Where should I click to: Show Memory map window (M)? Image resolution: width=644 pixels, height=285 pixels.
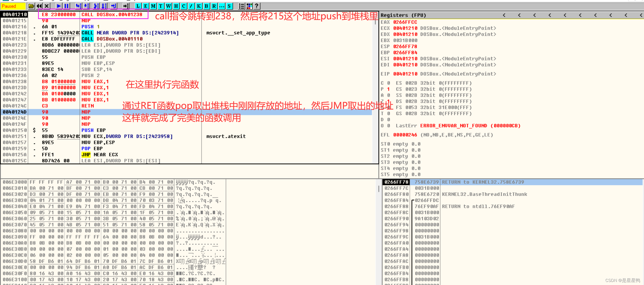click(153, 6)
